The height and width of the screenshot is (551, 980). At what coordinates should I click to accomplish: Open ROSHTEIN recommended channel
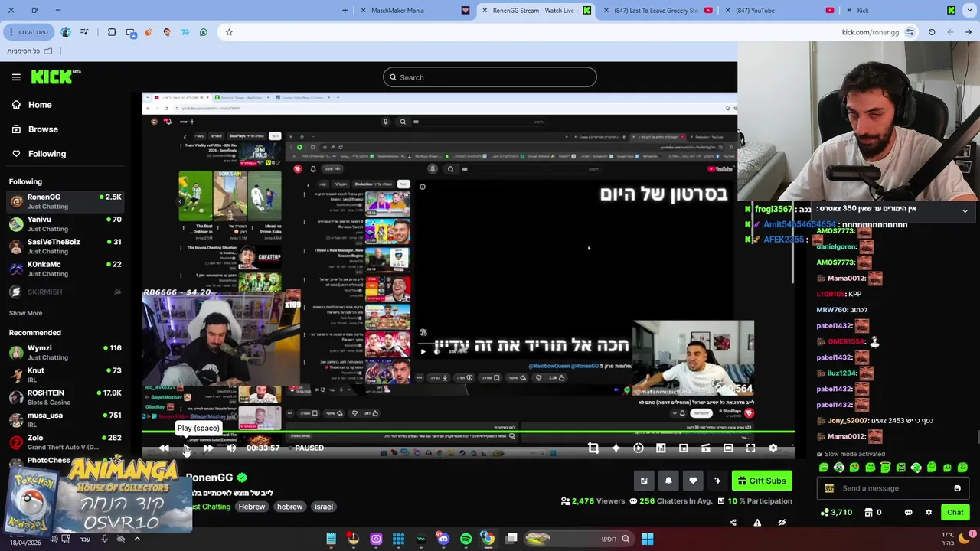(65, 397)
